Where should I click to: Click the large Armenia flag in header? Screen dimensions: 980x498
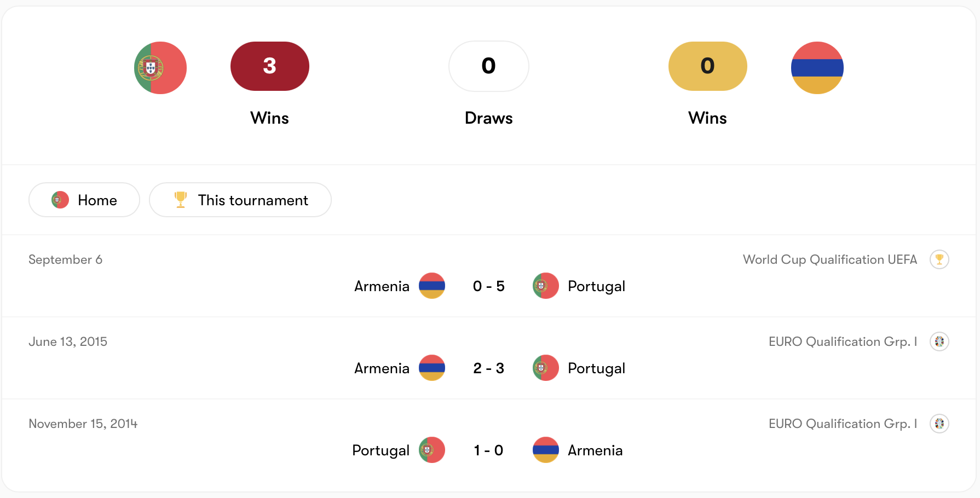817,68
